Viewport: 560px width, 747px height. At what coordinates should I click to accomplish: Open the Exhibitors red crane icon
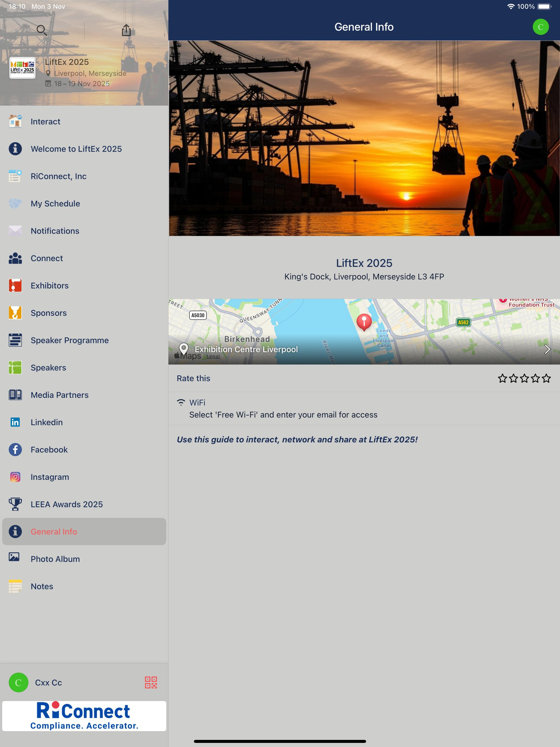coord(15,285)
